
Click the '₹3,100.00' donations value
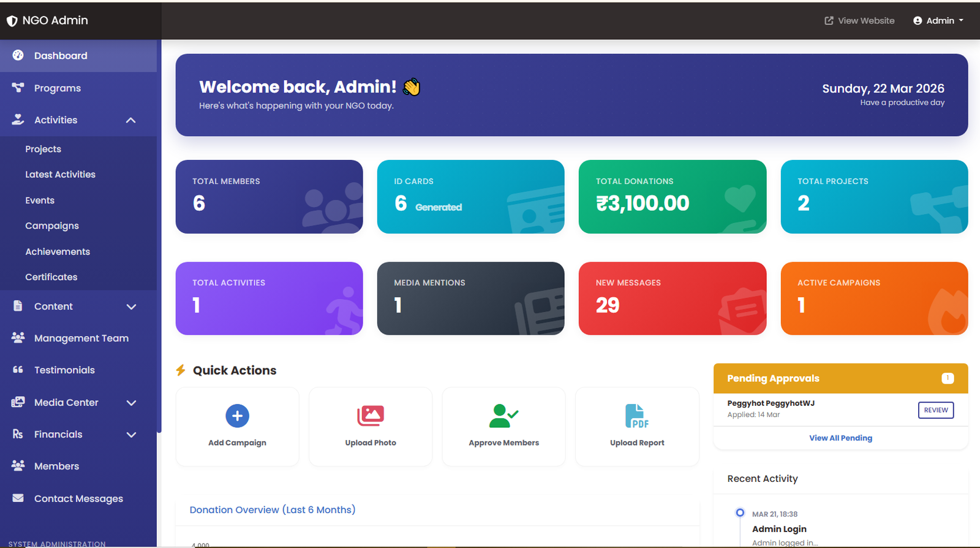[643, 203]
